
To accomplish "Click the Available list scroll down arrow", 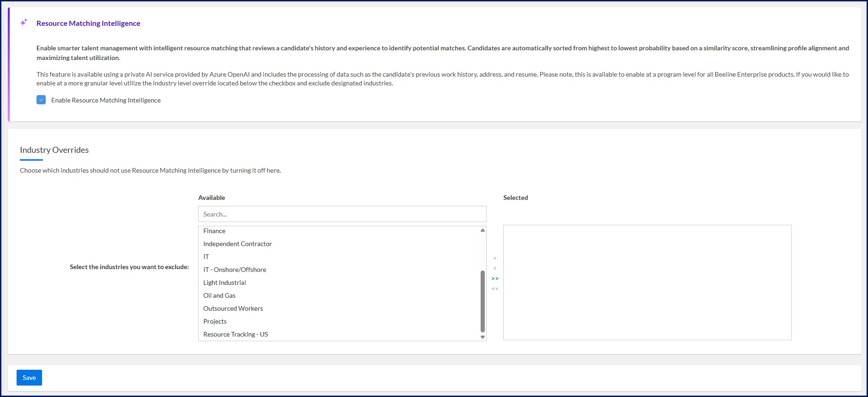I will 482,337.
